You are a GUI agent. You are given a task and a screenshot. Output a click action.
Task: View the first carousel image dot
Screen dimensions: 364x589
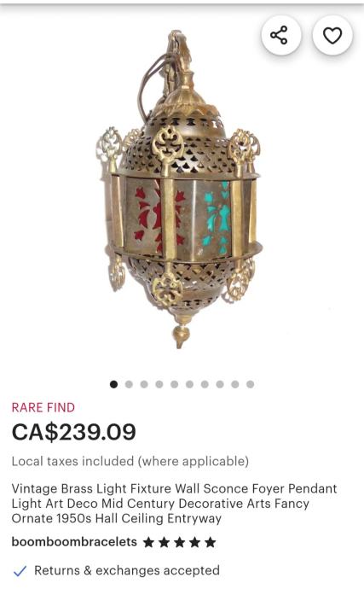[x=113, y=384]
